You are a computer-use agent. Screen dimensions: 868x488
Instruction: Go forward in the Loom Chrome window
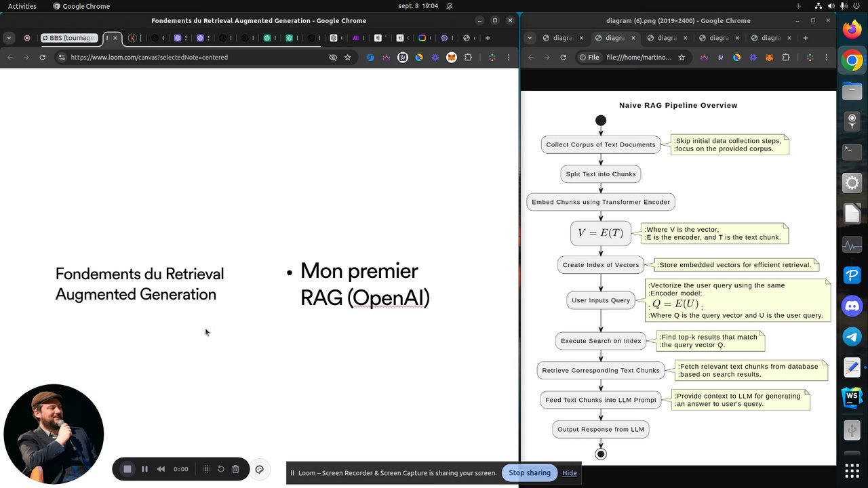click(26, 58)
